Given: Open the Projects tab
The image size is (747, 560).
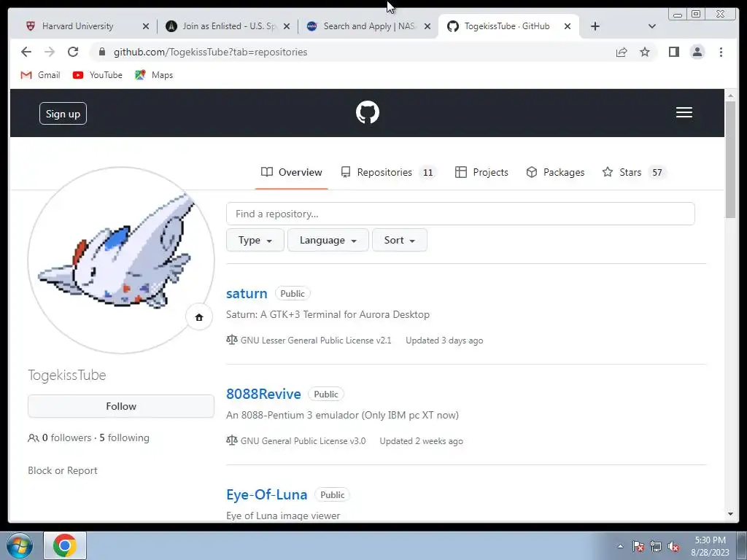Looking at the screenshot, I should click(481, 172).
